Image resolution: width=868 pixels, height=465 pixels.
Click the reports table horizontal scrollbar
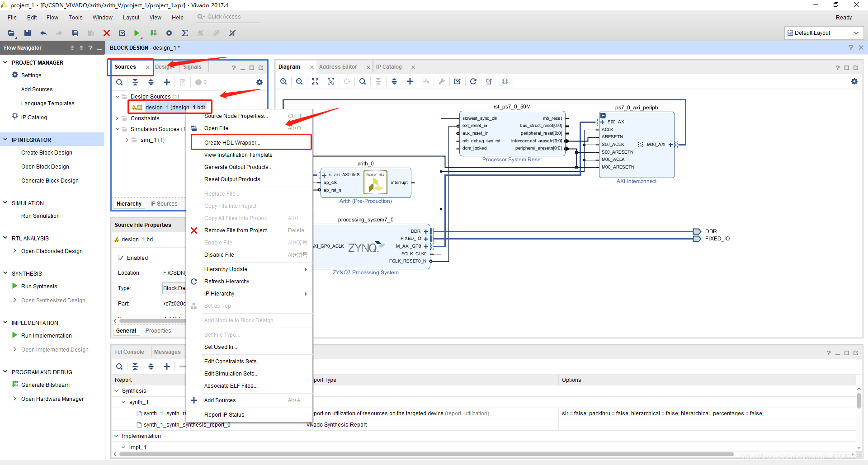pos(427,454)
